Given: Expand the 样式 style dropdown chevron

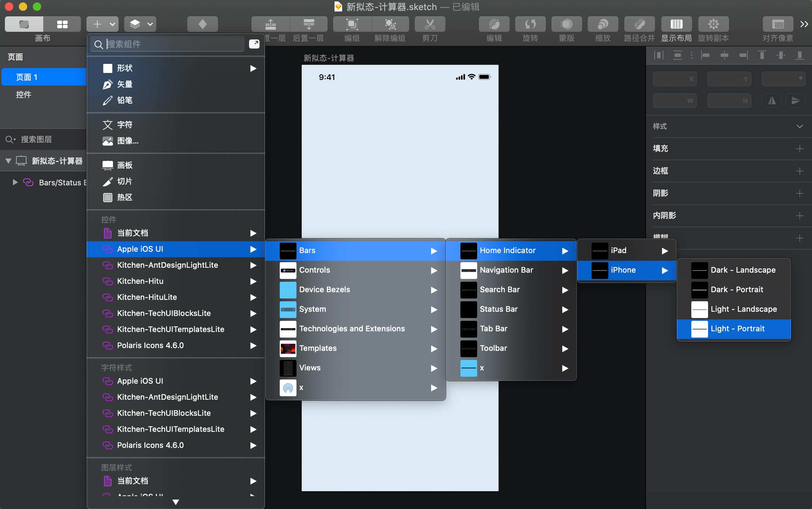Looking at the screenshot, I should point(800,126).
